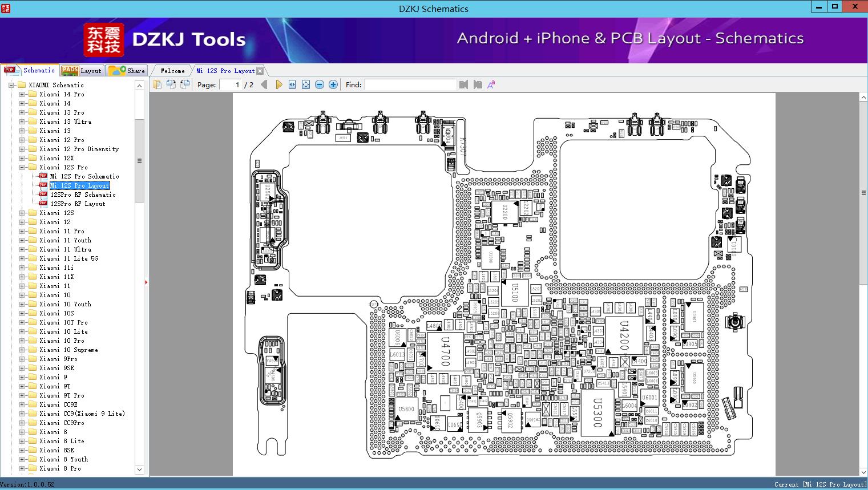
Task: Click into the Find search box
Action: coord(410,84)
